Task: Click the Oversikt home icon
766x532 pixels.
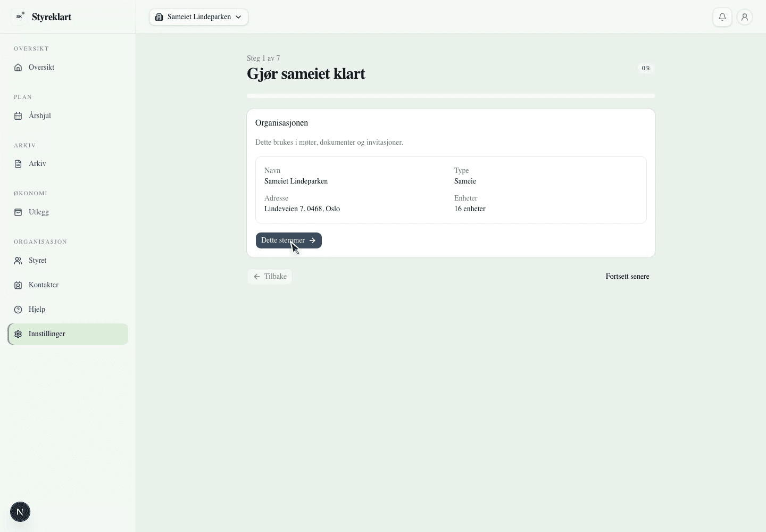Action: [x=18, y=68]
